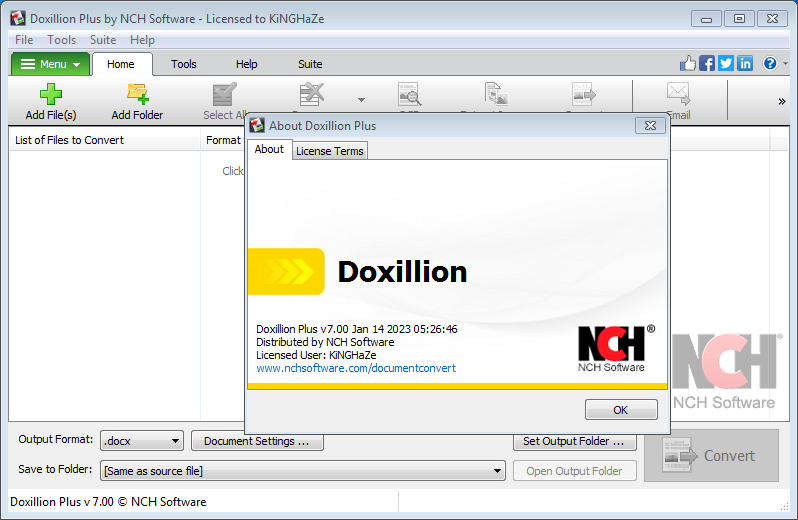
Task: Click 'Distributed by NCH Software' text
Action: 325,342
